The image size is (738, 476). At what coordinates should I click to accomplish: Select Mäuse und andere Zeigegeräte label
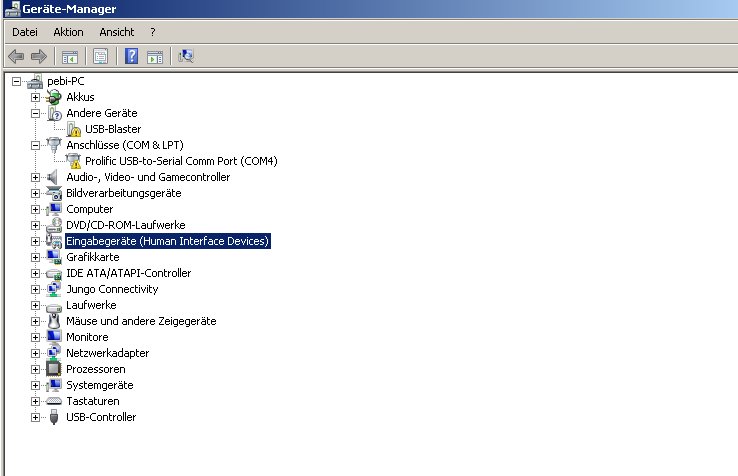coord(141,321)
